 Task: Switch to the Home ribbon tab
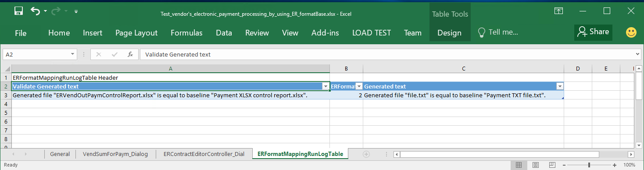tap(59, 33)
